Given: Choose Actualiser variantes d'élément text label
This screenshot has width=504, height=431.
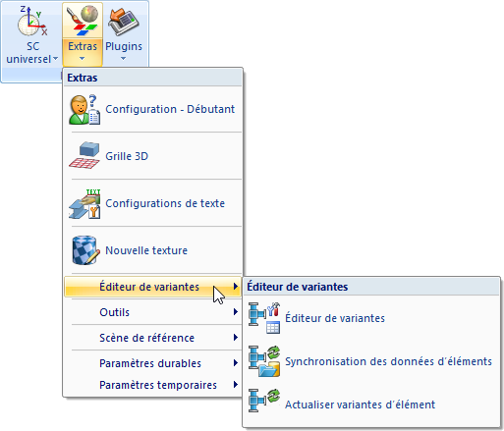Looking at the screenshot, I should [360, 404].
